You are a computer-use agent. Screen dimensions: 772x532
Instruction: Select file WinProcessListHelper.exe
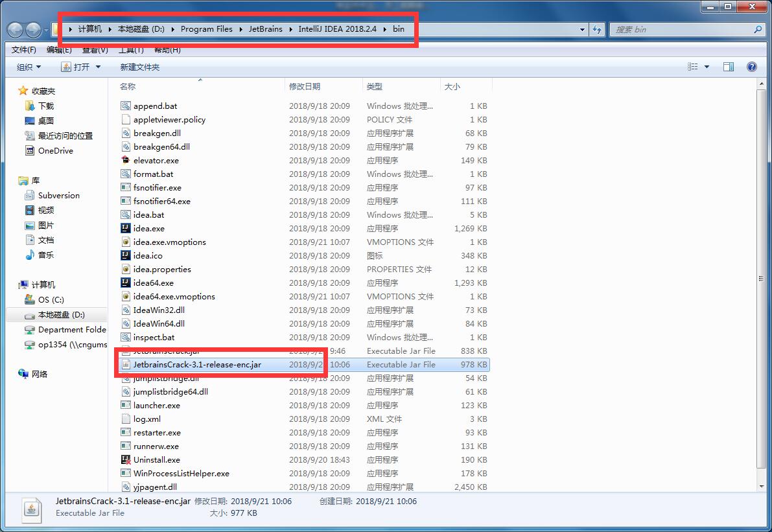(x=181, y=473)
